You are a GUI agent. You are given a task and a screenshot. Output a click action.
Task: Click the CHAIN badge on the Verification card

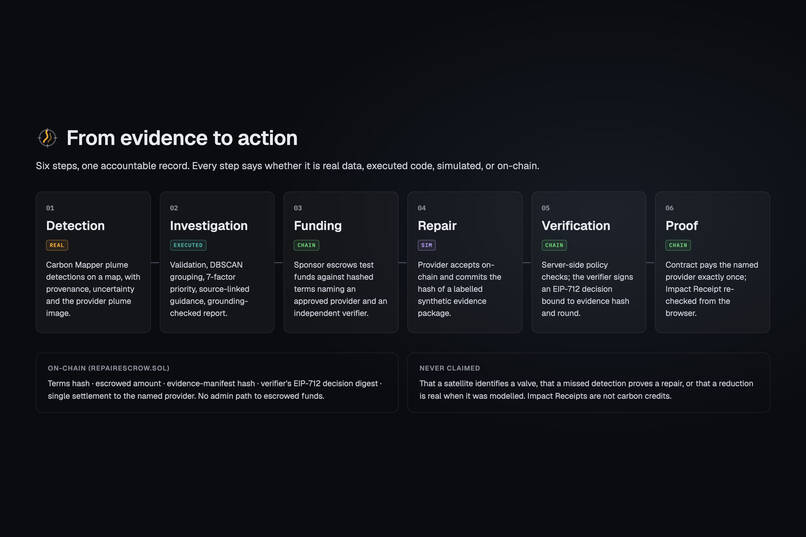tap(554, 245)
